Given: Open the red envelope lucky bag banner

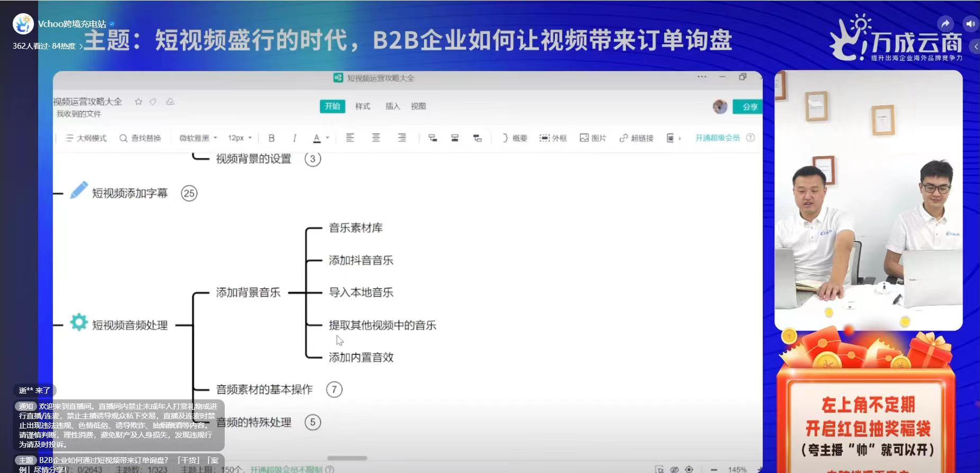Looking at the screenshot, I should [x=867, y=401].
